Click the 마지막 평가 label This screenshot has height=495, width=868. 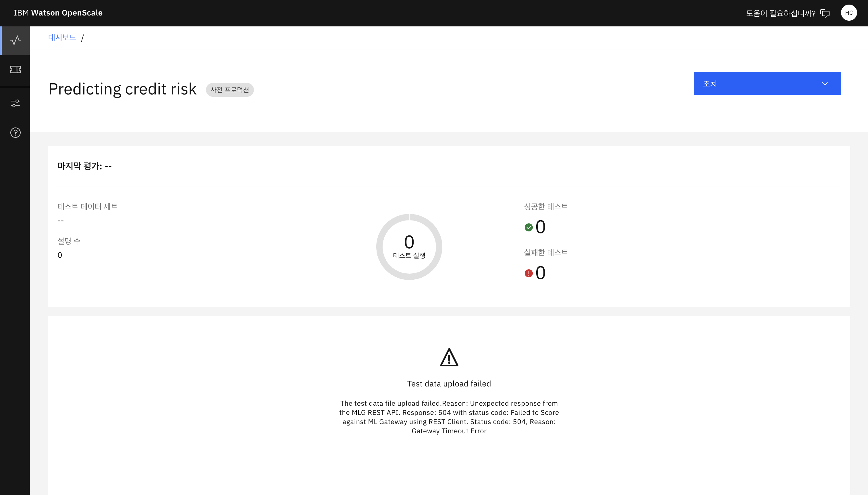tap(84, 166)
